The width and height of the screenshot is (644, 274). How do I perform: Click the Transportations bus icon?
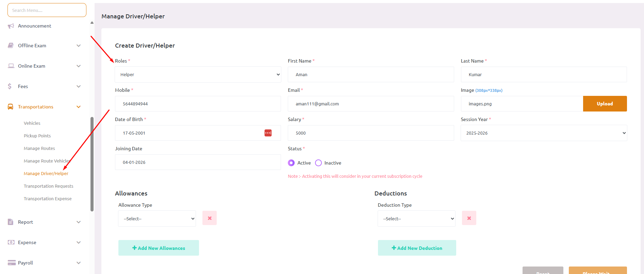[x=11, y=107]
